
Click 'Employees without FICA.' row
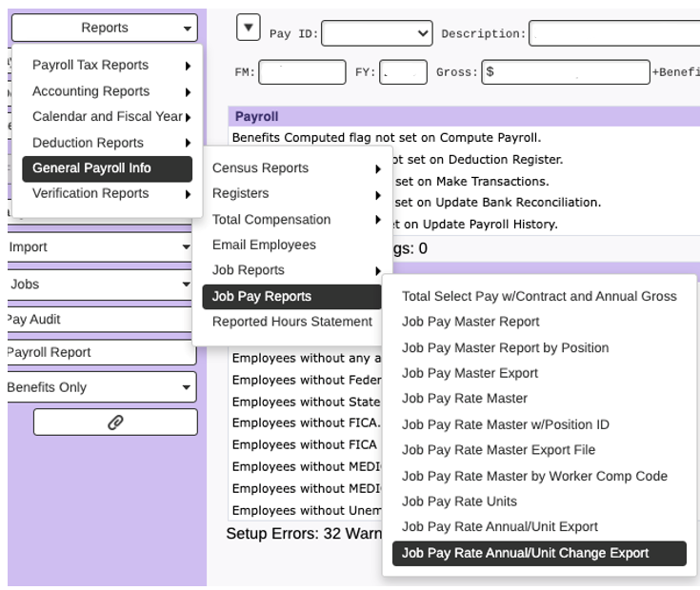tap(307, 423)
